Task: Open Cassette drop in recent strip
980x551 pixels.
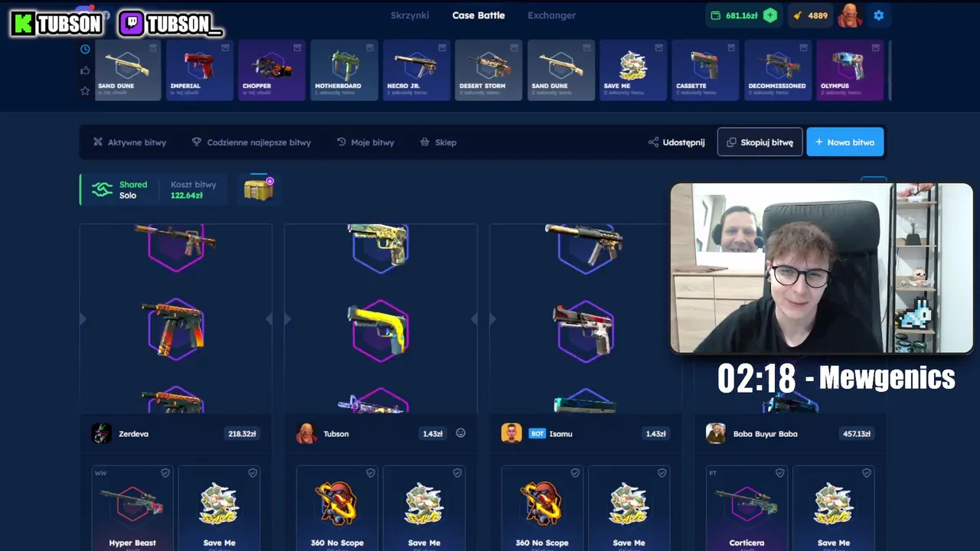Action: point(705,70)
